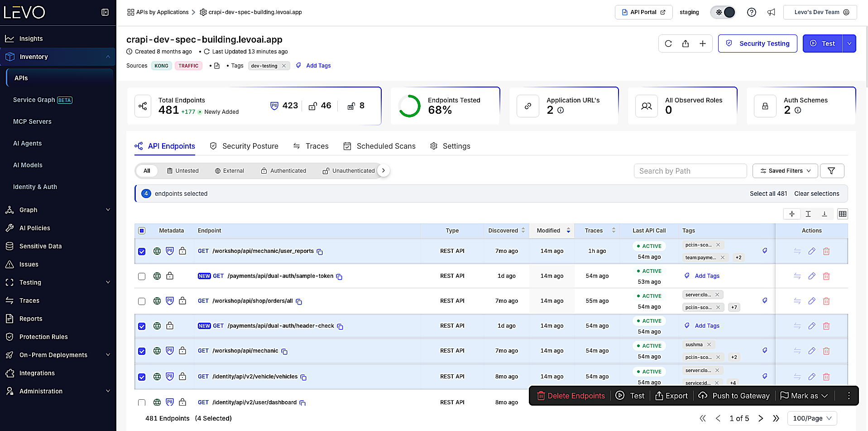Viewport: 868px width, 431px height.
Task: Collapse the sidebar panel icon
Action: [x=105, y=12]
